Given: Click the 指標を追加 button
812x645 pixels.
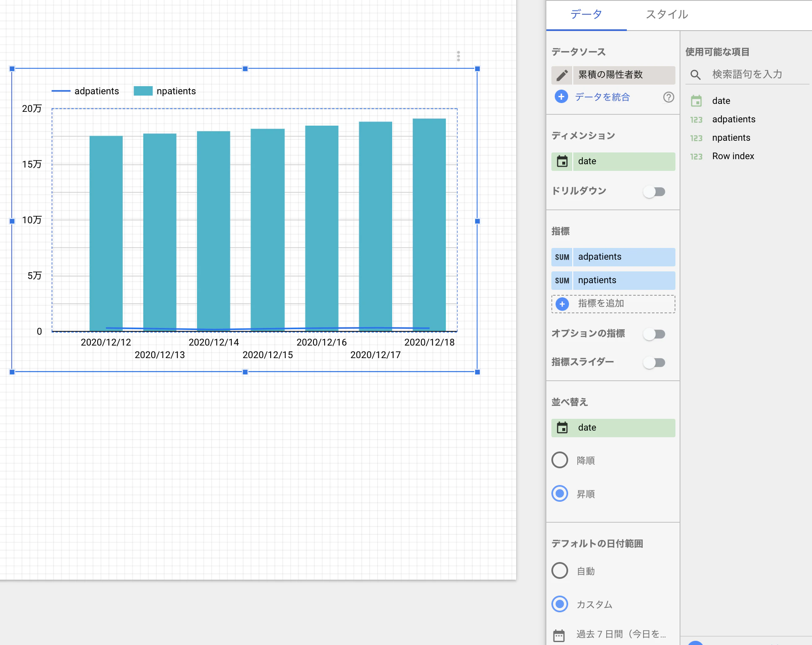Looking at the screenshot, I should (613, 304).
